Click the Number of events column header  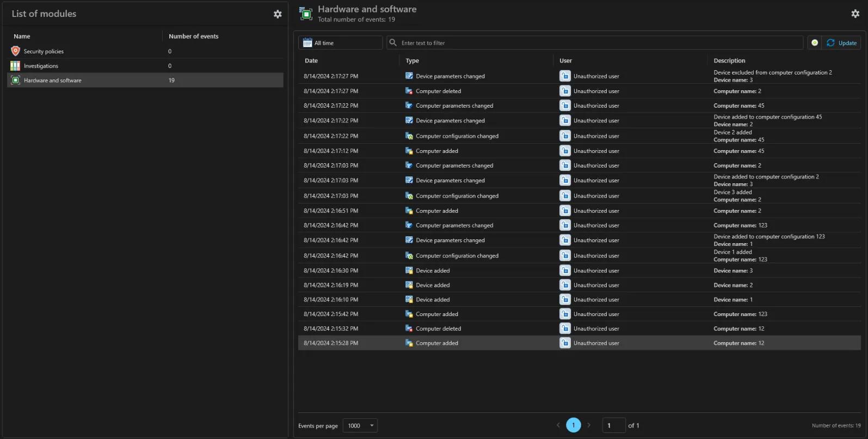[194, 36]
